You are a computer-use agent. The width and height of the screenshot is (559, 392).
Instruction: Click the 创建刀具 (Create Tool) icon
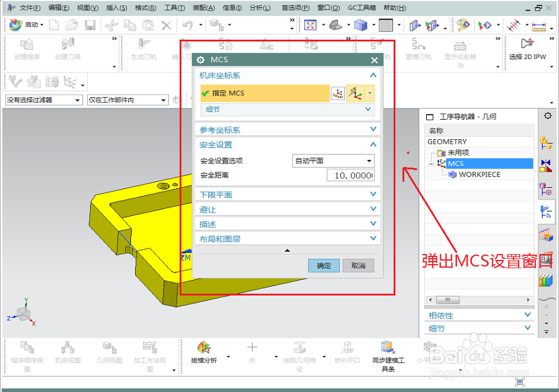[x=67, y=50]
